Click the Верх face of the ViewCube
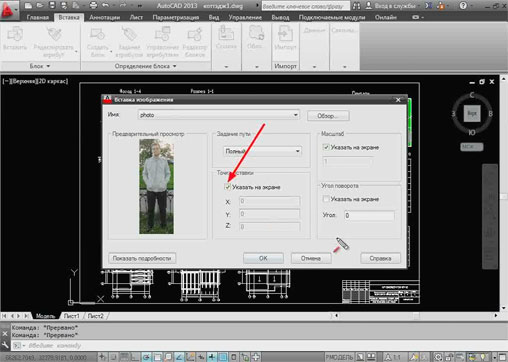Screen dimensions: 508x362 click(472, 113)
